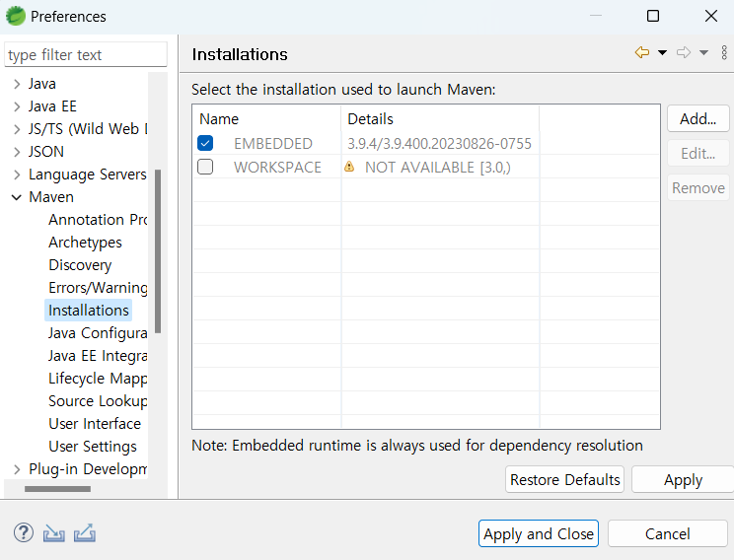The image size is (734, 560).
Task: Select the WORKSPACE row name
Action: 277,167
